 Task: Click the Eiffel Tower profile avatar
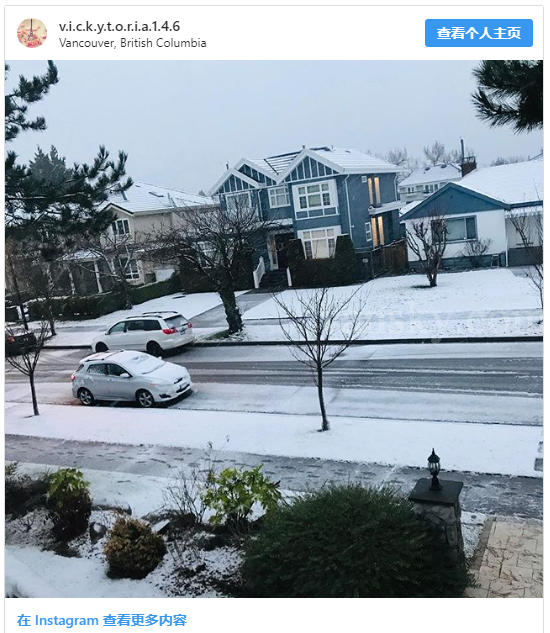tap(32, 33)
